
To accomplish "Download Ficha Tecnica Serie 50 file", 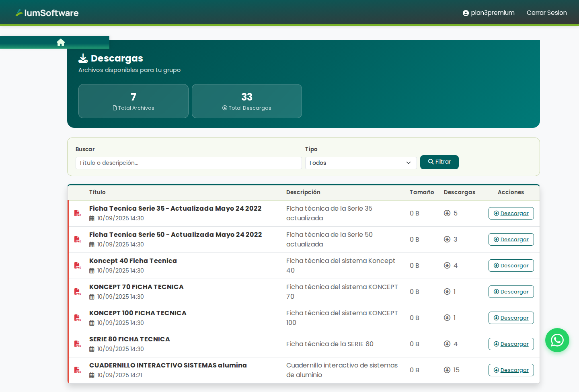I will coord(511,240).
